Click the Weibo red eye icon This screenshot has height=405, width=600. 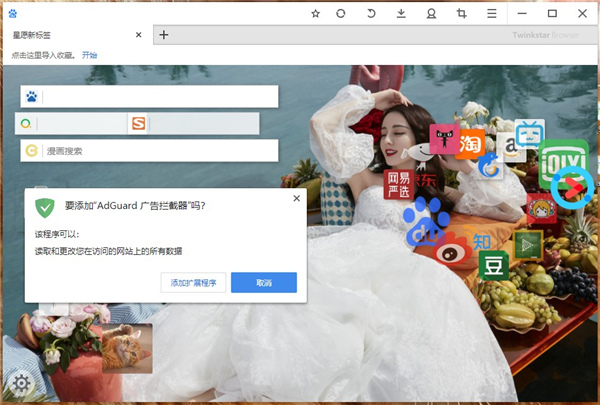[x=450, y=250]
